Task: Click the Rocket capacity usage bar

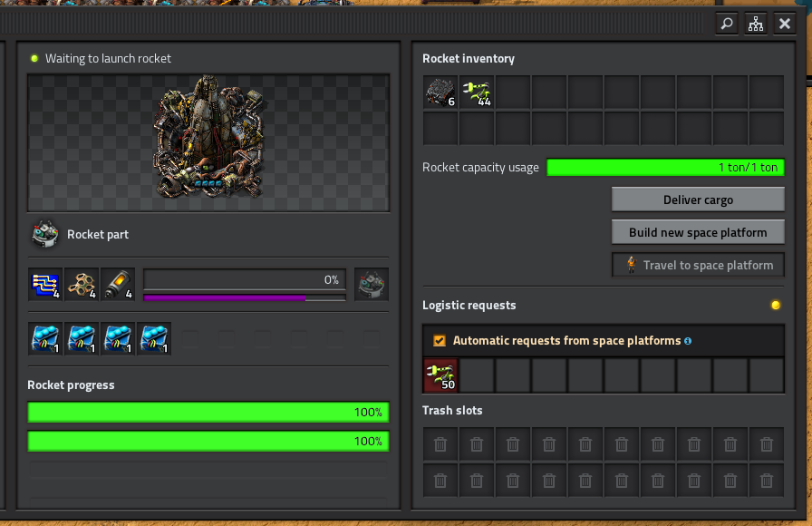Action: tap(665, 168)
